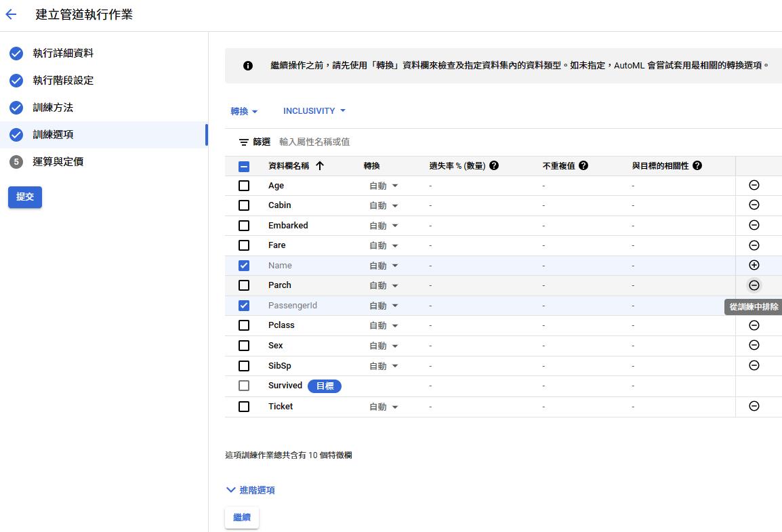Viewport: 782px width, 532px height.
Task: Click help icon beside 遺失率 % header
Action: pyautogui.click(x=494, y=165)
